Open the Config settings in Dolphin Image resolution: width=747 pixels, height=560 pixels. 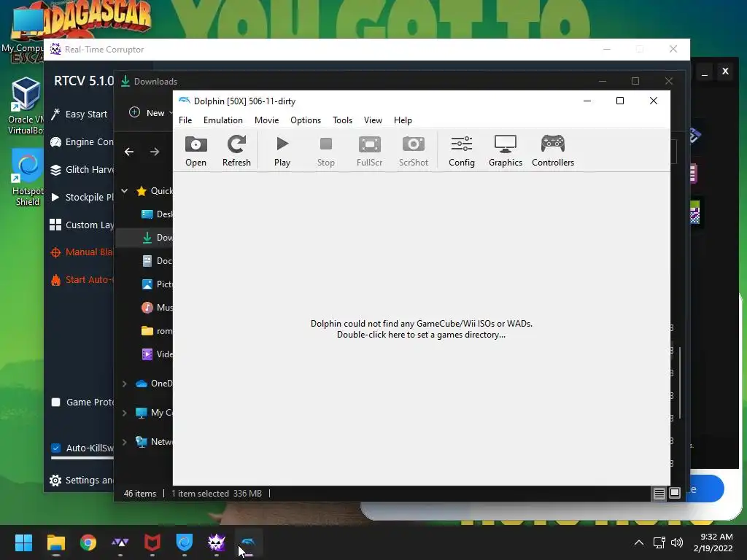coord(462,152)
